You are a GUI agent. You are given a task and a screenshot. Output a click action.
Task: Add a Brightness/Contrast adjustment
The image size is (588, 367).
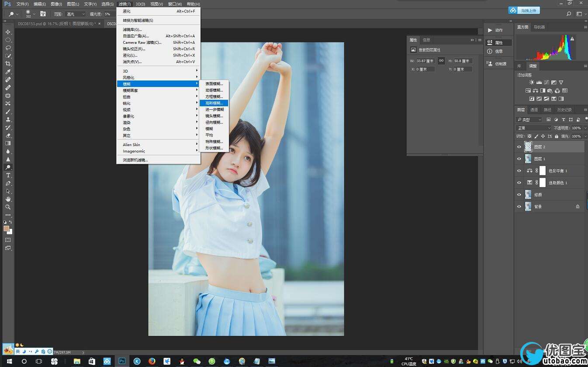tap(531, 82)
